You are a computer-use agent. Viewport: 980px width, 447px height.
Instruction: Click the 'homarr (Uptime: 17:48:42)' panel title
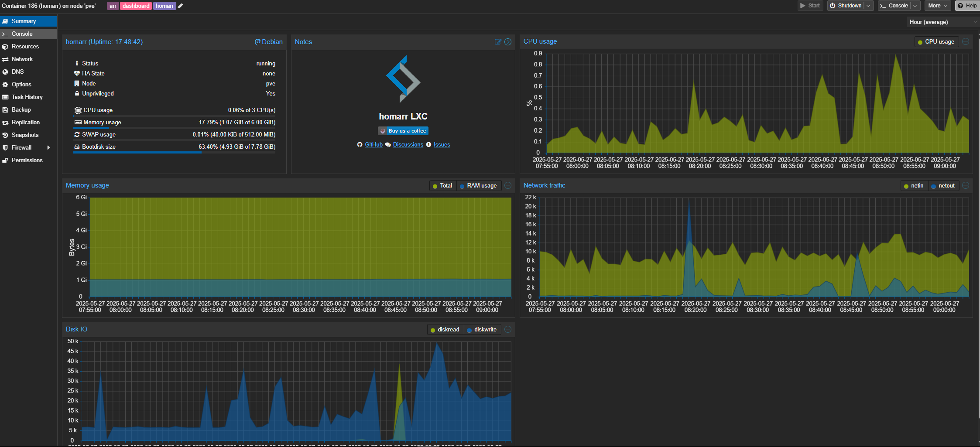click(x=104, y=42)
